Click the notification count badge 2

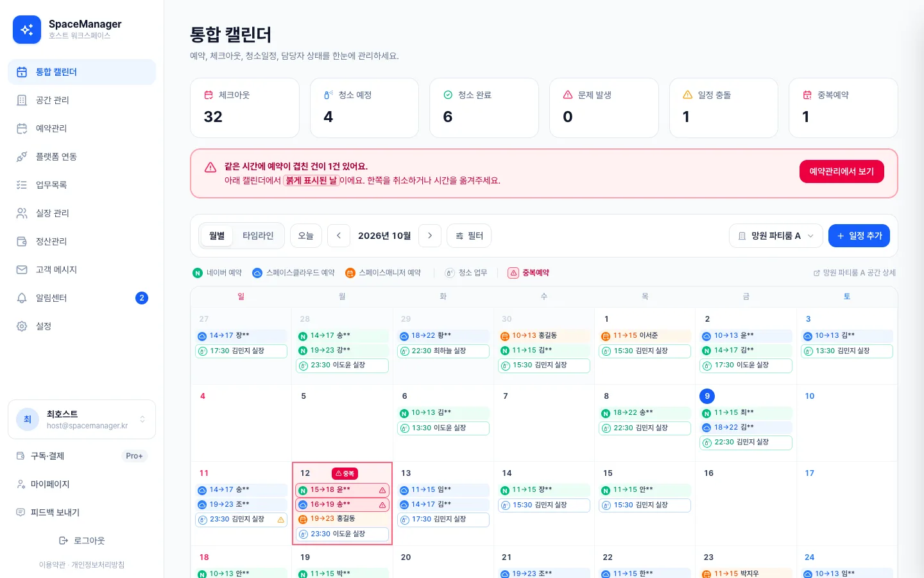pyautogui.click(x=142, y=298)
